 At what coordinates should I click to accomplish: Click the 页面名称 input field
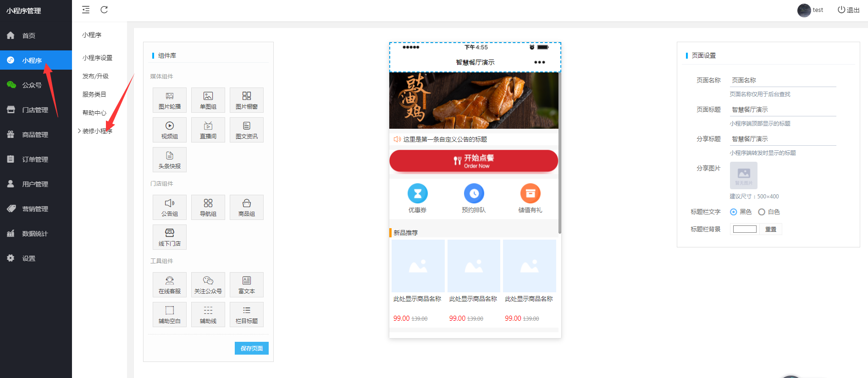[783, 80]
